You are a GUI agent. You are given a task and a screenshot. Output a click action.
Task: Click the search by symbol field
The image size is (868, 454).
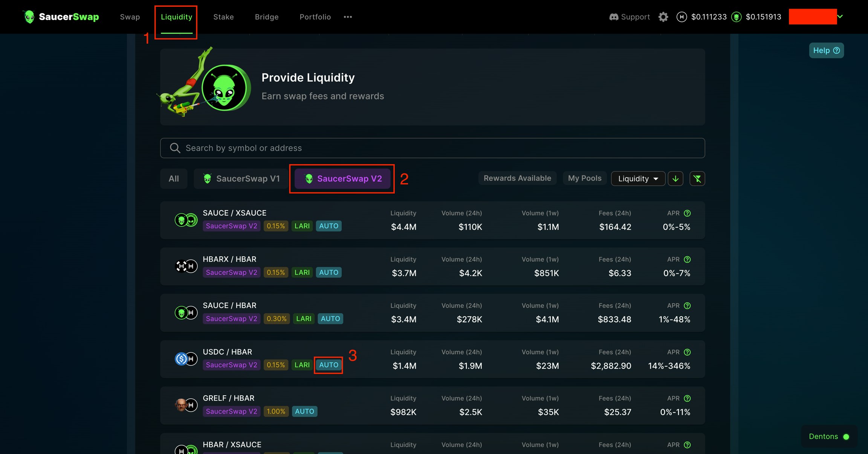(432, 148)
